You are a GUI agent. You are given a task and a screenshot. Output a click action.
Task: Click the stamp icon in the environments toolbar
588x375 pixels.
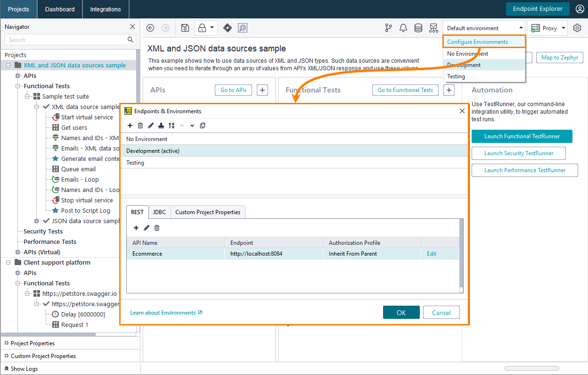(161, 125)
